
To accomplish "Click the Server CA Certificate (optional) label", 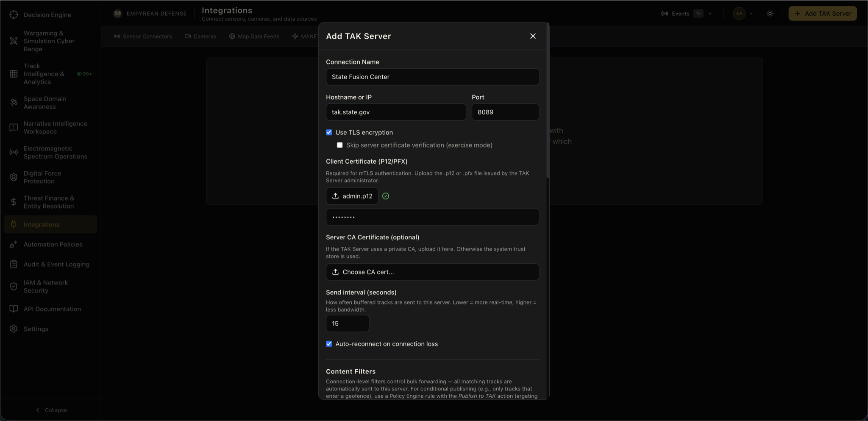I will pos(373,237).
